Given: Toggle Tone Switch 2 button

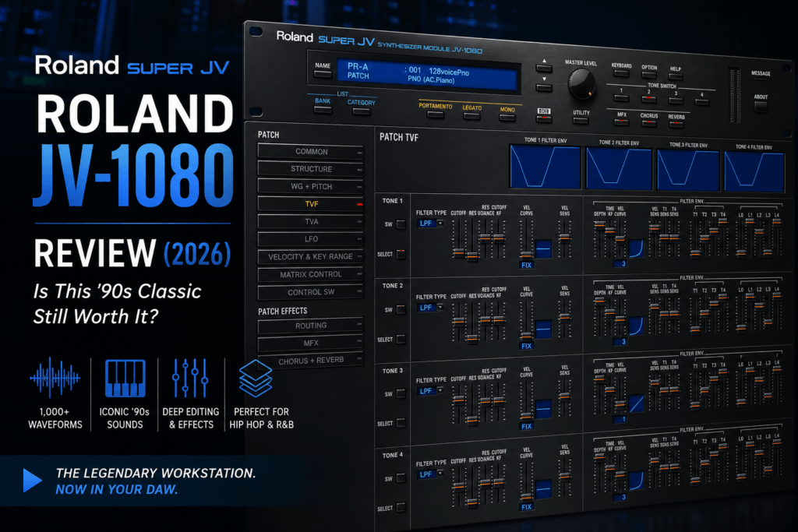Looking at the screenshot, I should click(649, 99).
